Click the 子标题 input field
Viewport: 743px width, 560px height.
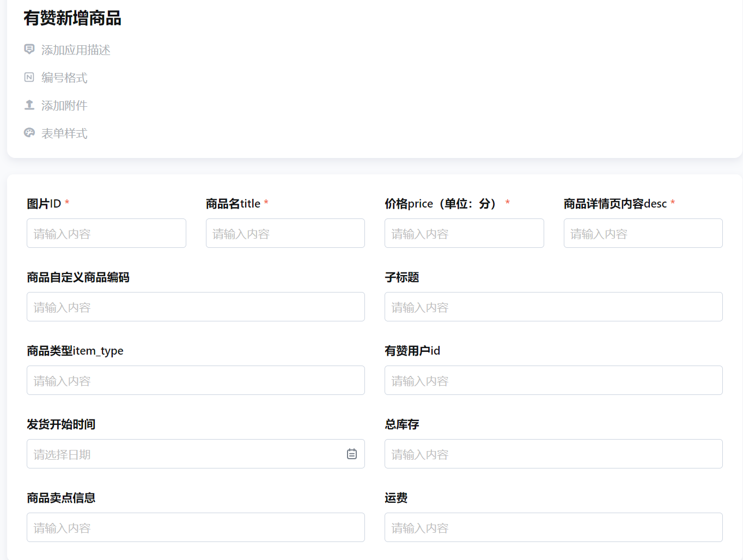[x=553, y=307]
